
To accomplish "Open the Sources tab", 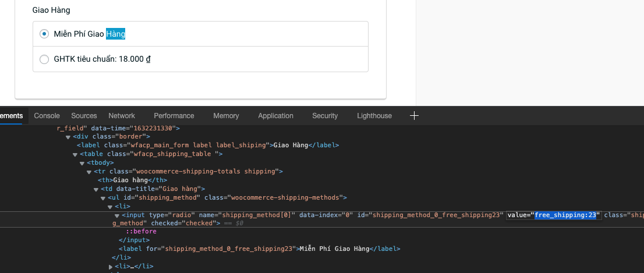I will pos(84,116).
